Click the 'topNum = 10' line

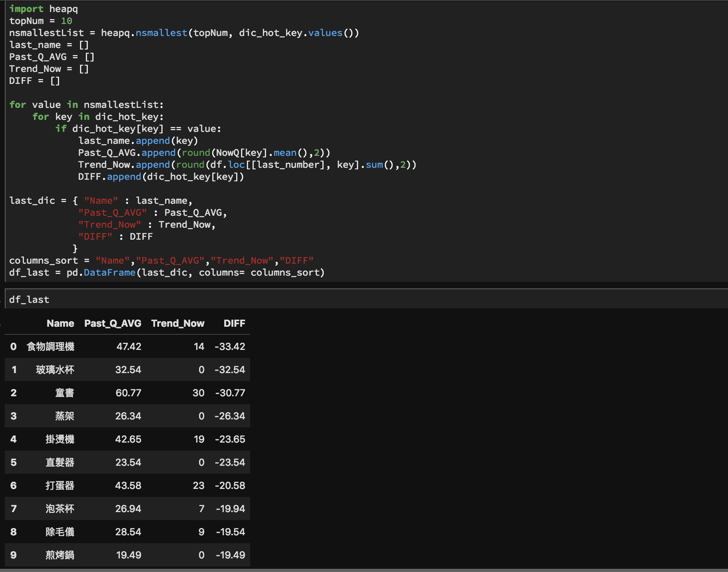point(41,21)
